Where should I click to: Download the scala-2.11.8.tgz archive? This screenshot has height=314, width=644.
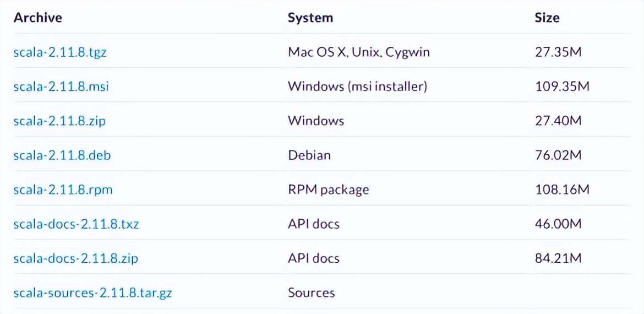coord(60,52)
